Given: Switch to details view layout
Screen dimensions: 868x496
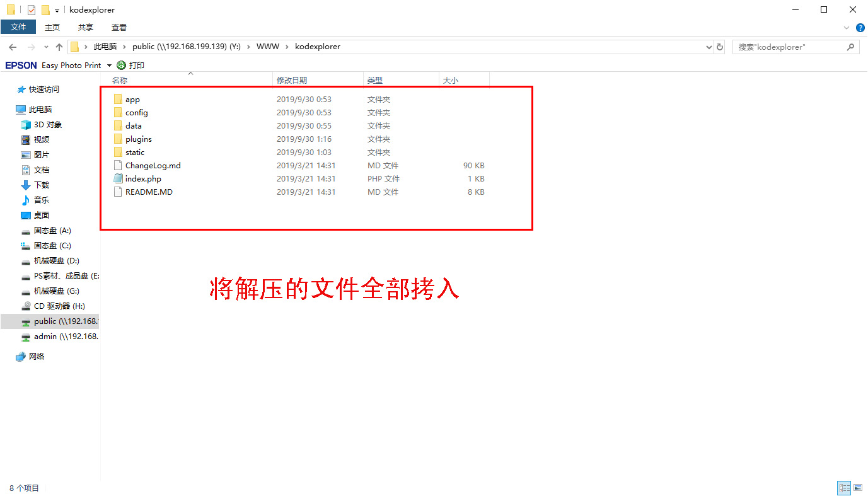Looking at the screenshot, I should click(844, 488).
